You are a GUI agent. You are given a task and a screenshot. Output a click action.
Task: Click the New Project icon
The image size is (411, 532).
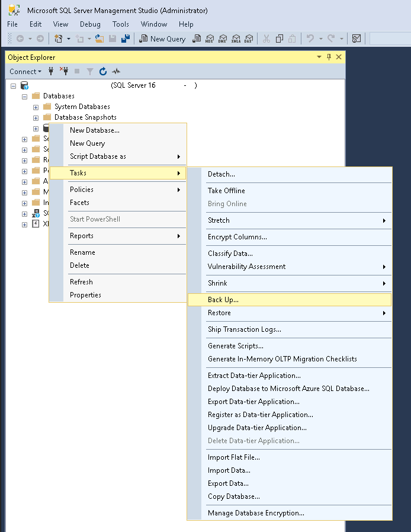(x=58, y=39)
